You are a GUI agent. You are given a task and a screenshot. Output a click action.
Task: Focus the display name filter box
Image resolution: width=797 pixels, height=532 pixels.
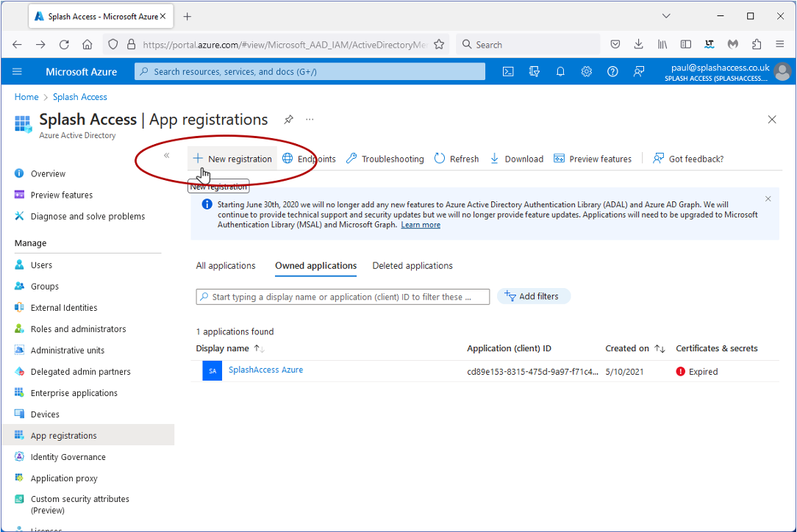(343, 297)
